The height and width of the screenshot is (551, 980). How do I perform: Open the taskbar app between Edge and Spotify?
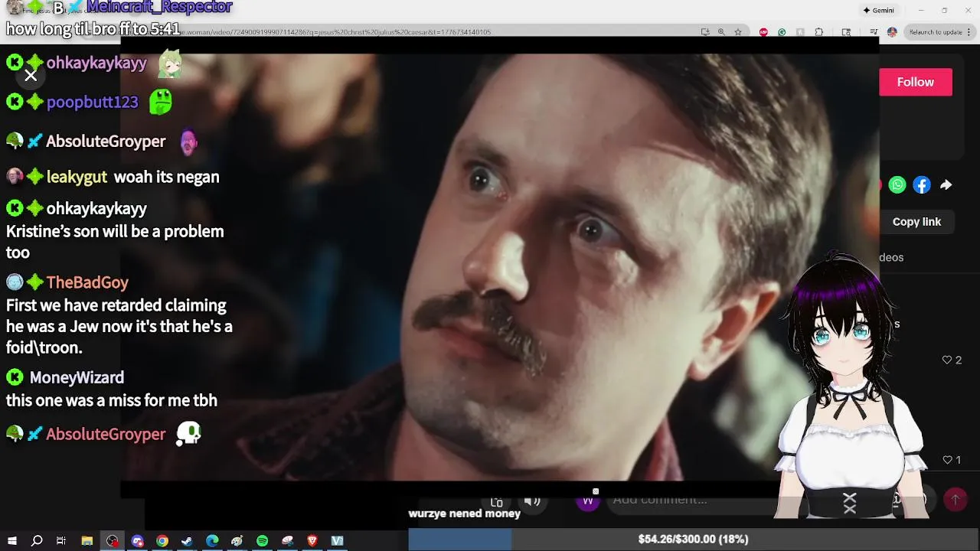(237, 541)
